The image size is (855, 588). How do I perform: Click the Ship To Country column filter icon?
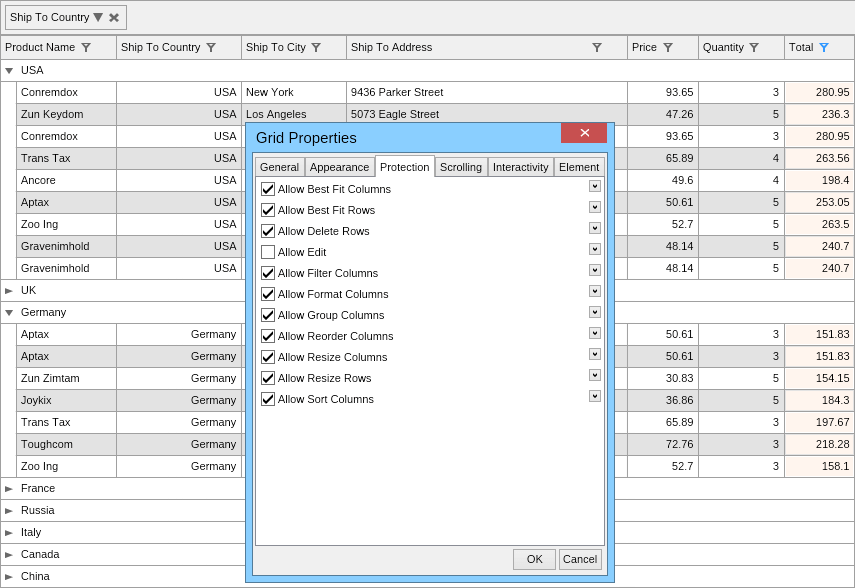coord(211,47)
